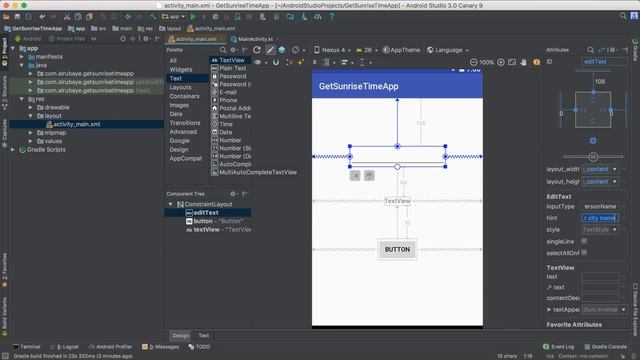Open the app run configuration dropdown
Screen dimensions: 640x360
tap(173, 17)
